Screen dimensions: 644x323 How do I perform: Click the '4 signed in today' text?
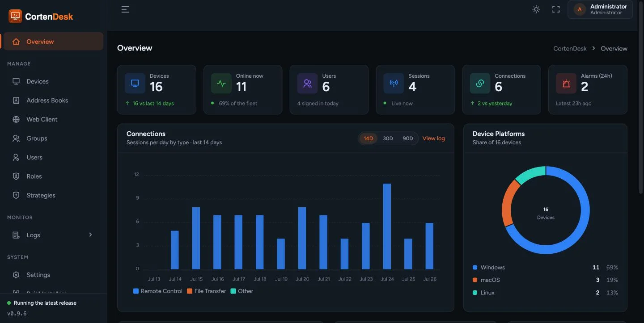tap(318, 103)
